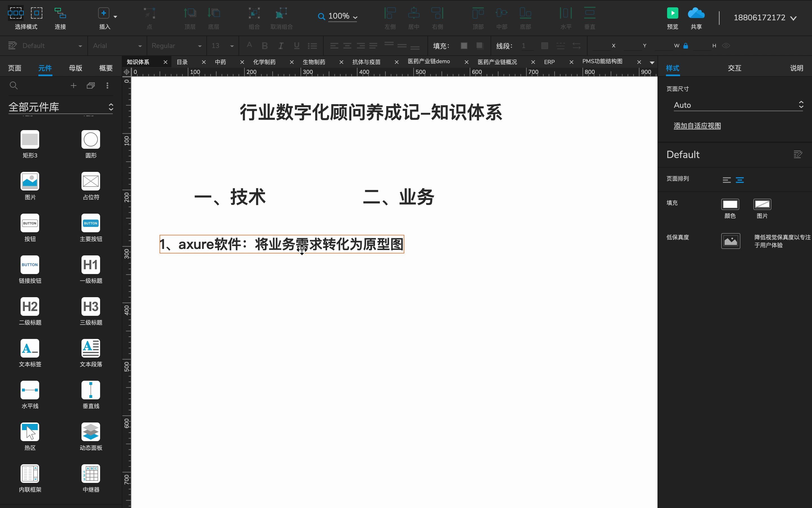
Task: Toggle the visibility eye icon
Action: pos(726,46)
